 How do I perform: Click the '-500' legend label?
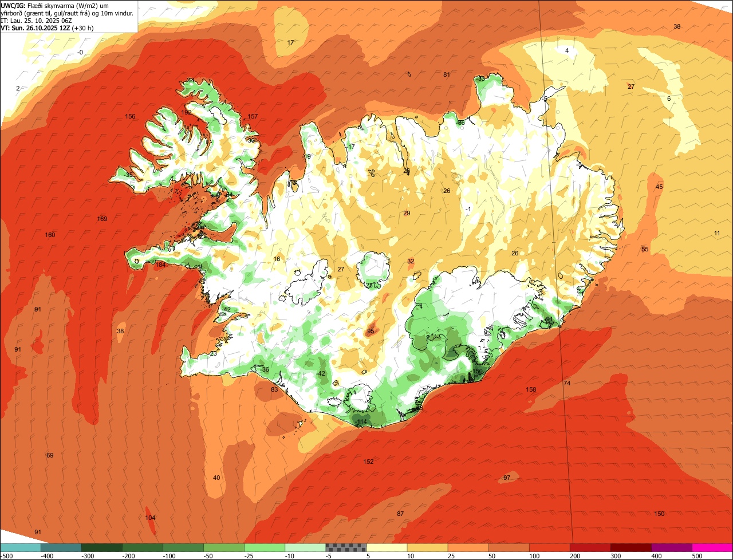(6, 556)
